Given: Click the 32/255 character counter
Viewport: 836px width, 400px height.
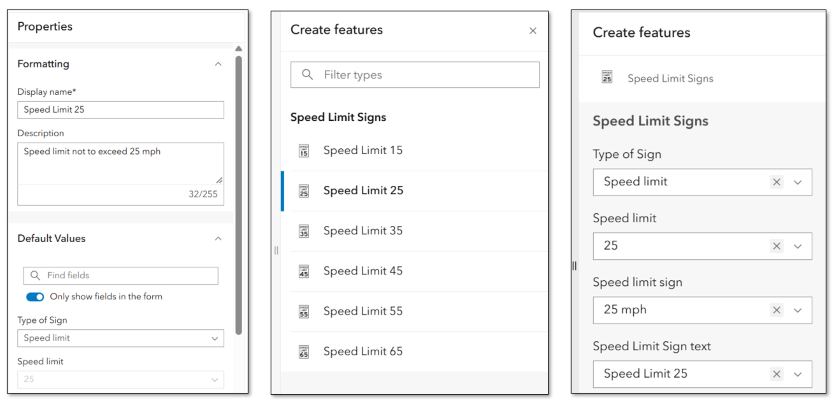Looking at the screenshot, I should coord(203,195).
